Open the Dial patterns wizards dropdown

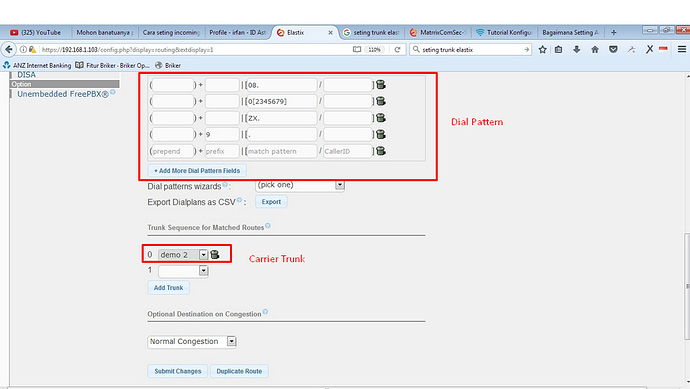(300, 185)
